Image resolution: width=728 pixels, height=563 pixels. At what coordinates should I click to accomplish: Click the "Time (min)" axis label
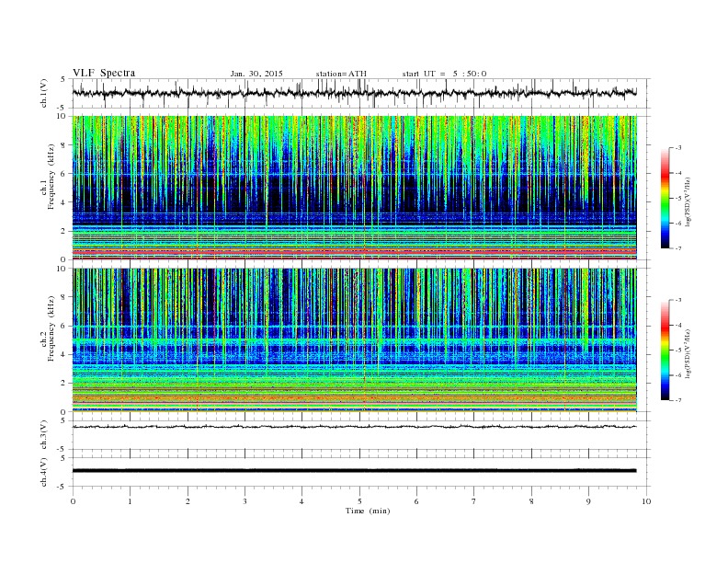click(x=368, y=511)
